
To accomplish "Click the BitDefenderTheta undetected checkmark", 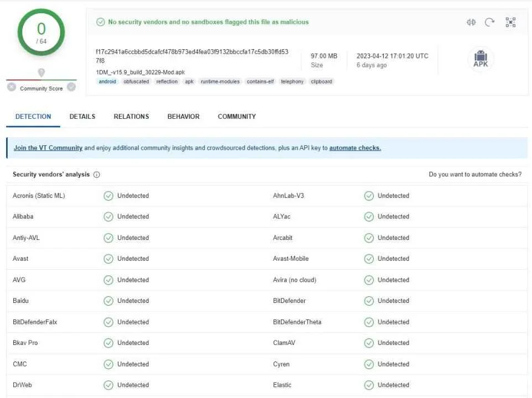I will [369, 322].
